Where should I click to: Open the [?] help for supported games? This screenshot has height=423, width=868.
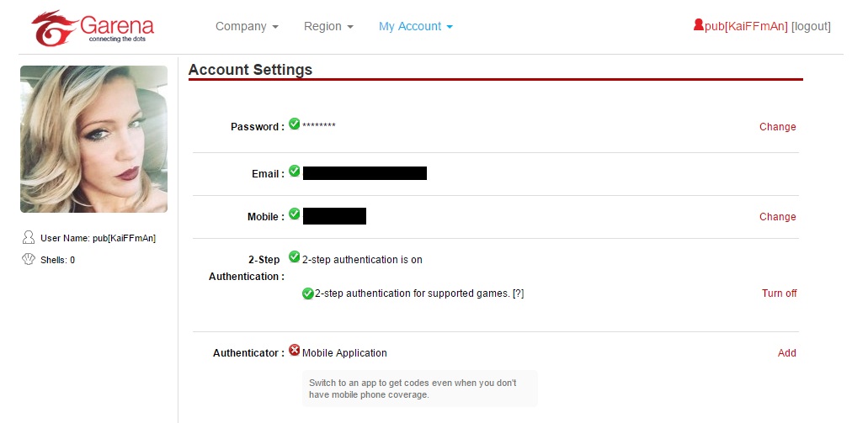click(518, 293)
